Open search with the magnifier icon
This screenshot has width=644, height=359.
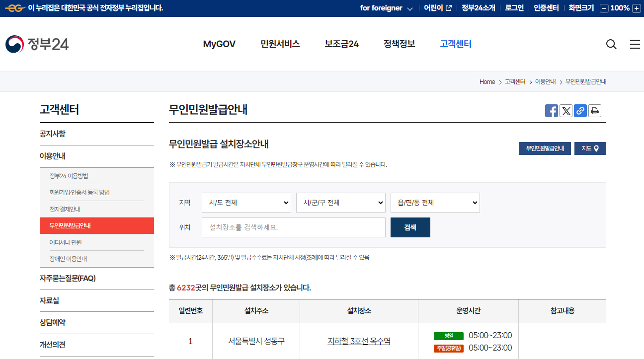611,44
